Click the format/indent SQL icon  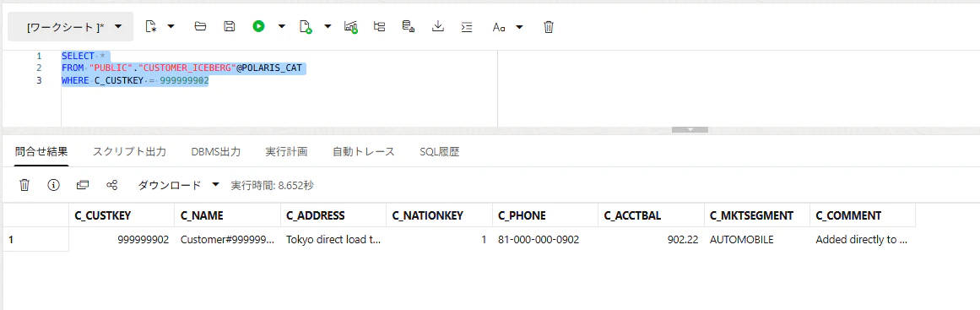pos(467,26)
